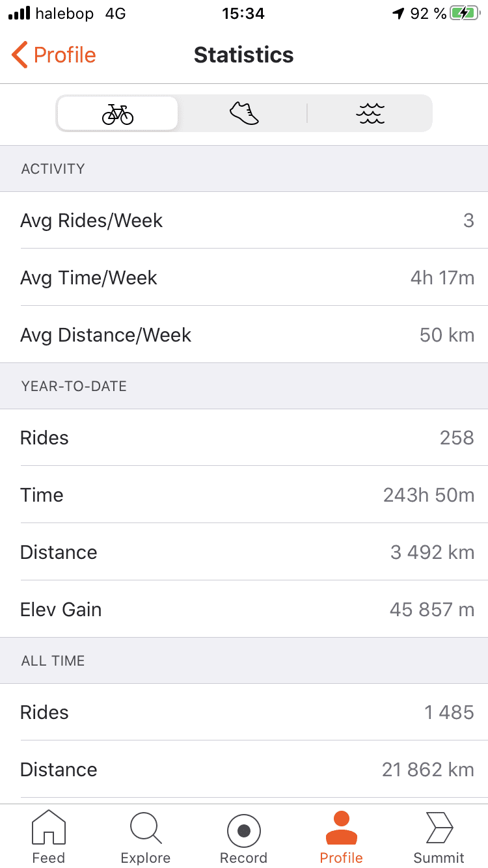Open Explore magnifier icon
This screenshot has height=868, width=488.
pyautogui.click(x=146, y=828)
